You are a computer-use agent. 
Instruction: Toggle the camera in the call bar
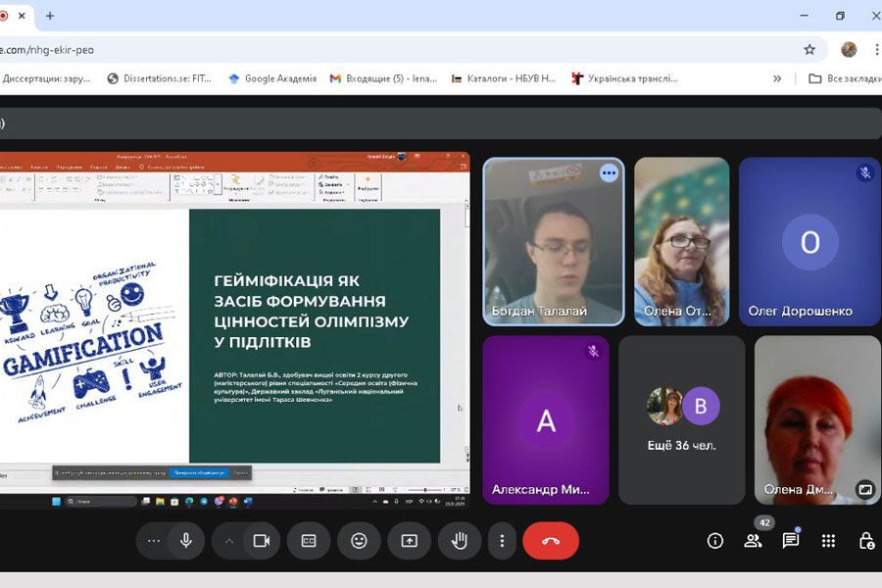pos(262,541)
